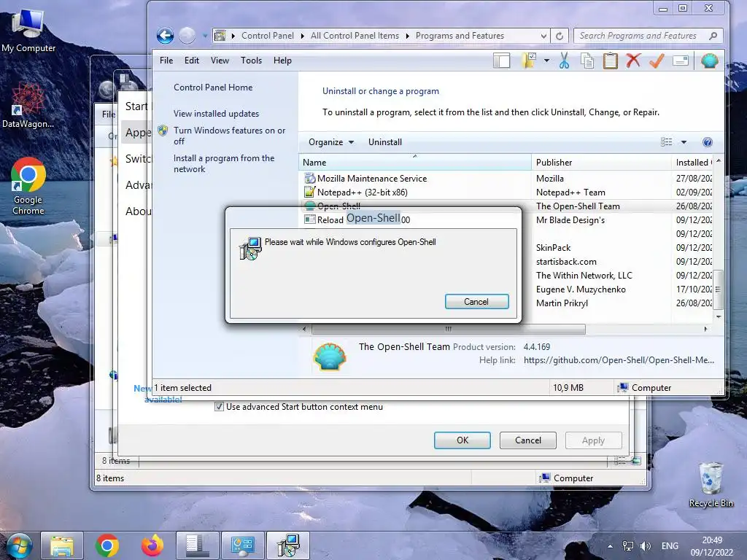The height and width of the screenshot is (560, 747).
Task: Click the horizontal scrollbar of program list
Action: (x=448, y=329)
